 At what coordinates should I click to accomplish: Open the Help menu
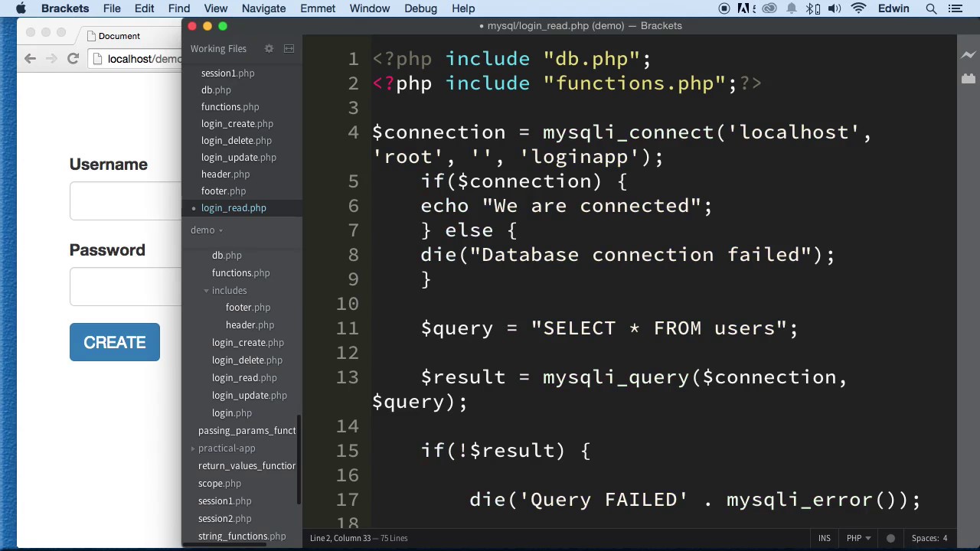pyautogui.click(x=463, y=8)
